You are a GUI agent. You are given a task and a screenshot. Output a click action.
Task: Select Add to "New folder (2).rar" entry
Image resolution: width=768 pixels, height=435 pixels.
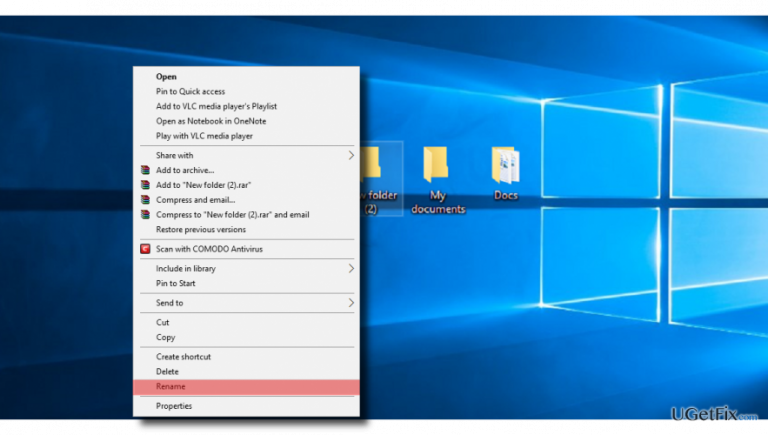[246, 185]
